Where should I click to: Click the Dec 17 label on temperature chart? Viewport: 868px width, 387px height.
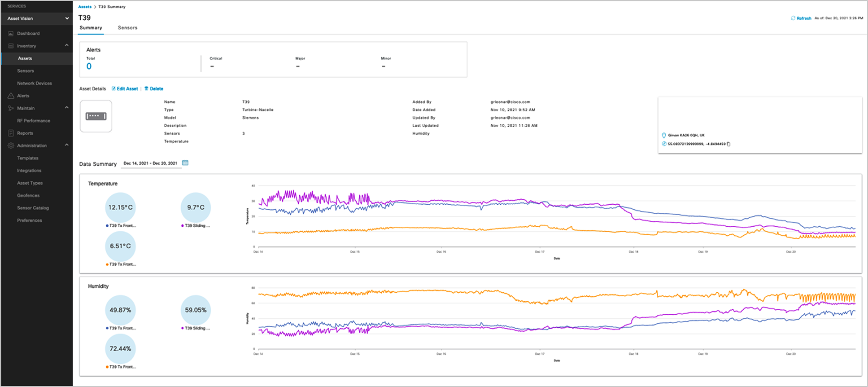(x=540, y=252)
